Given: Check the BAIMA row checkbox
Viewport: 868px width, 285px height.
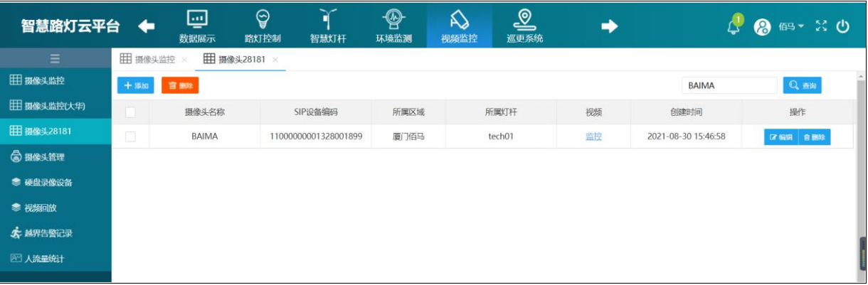Looking at the screenshot, I should (x=130, y=136).
